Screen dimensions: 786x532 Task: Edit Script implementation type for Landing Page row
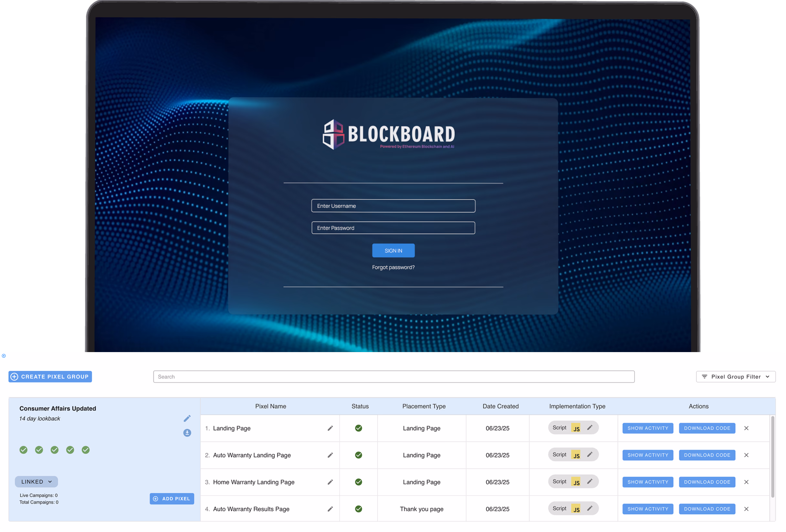pos(590,427)
